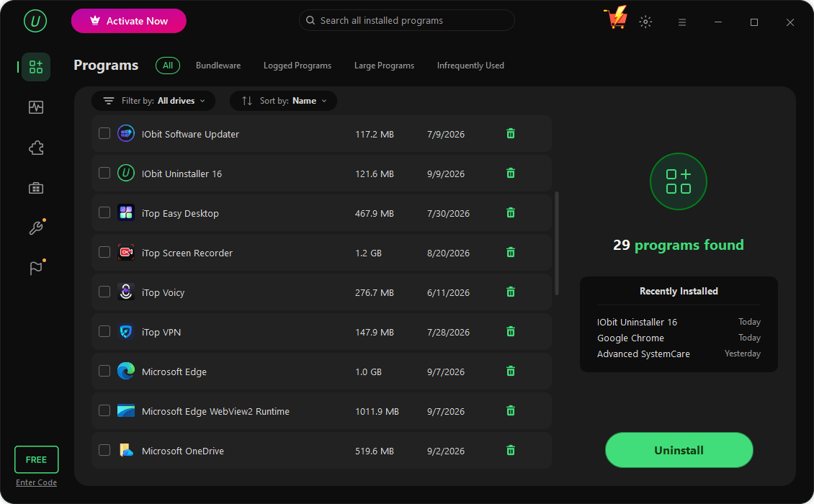Open the Software Health briefcase sidebar icon
Image resolution: width=814 pixels, height=504 pixels.
pos(36,188)
